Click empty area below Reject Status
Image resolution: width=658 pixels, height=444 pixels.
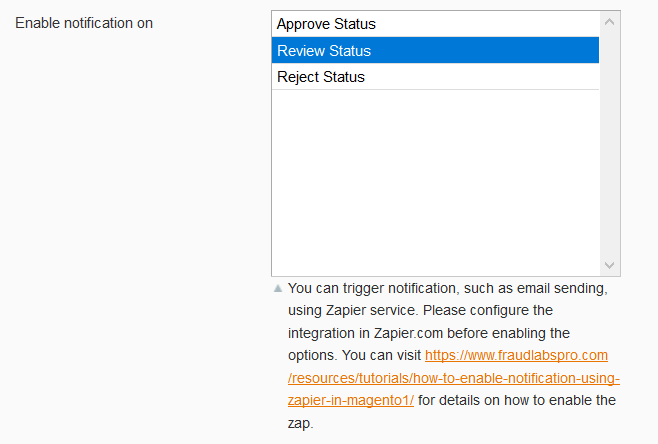tap(435, 183)
